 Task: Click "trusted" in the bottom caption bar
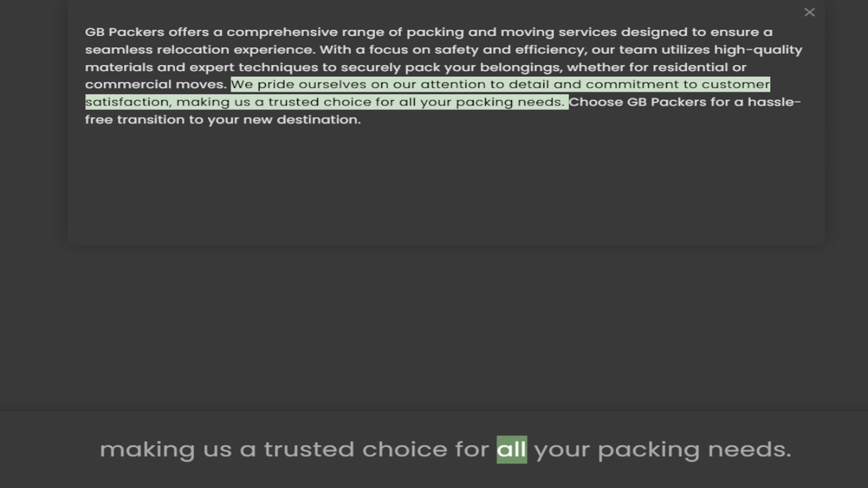tap(309, 450)
